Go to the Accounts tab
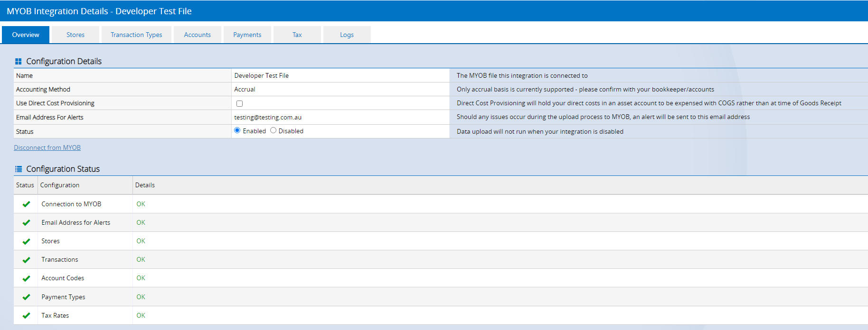This screenshot has width=868, height=330. (x=198, y=35)
